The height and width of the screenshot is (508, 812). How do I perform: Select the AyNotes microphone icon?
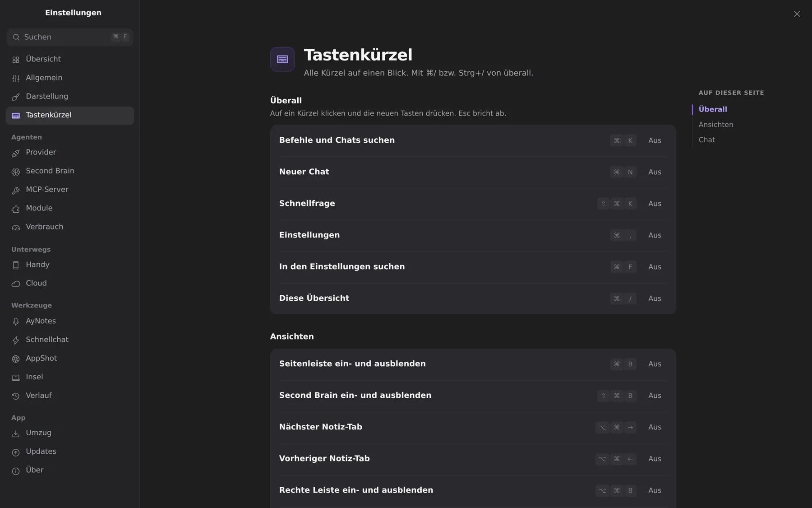tap(16, 322)
